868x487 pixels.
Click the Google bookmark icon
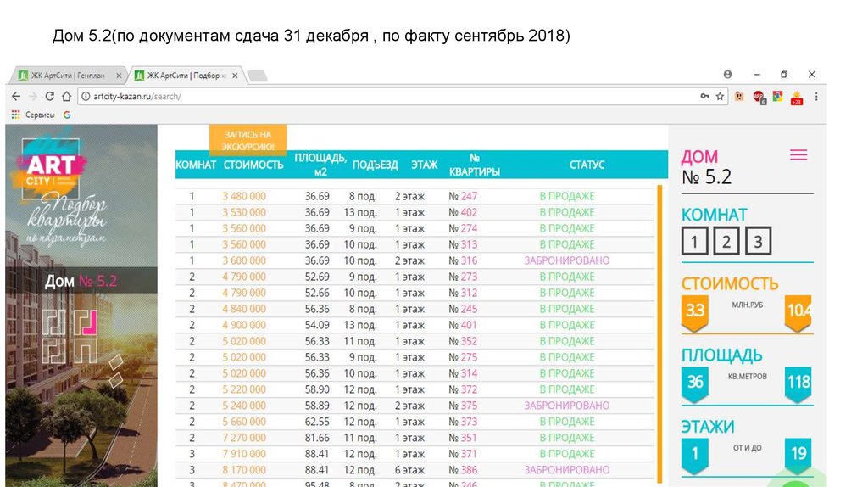pyautogui.click(x=67, y=115)
